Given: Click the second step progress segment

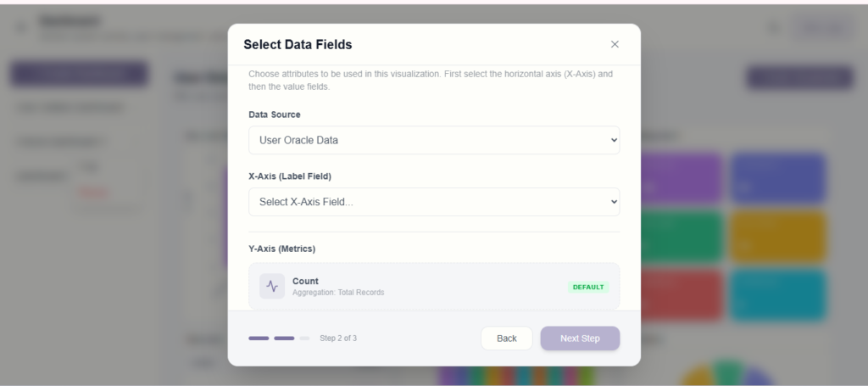Looking at the screenshot, I should (x=284, y=338).
